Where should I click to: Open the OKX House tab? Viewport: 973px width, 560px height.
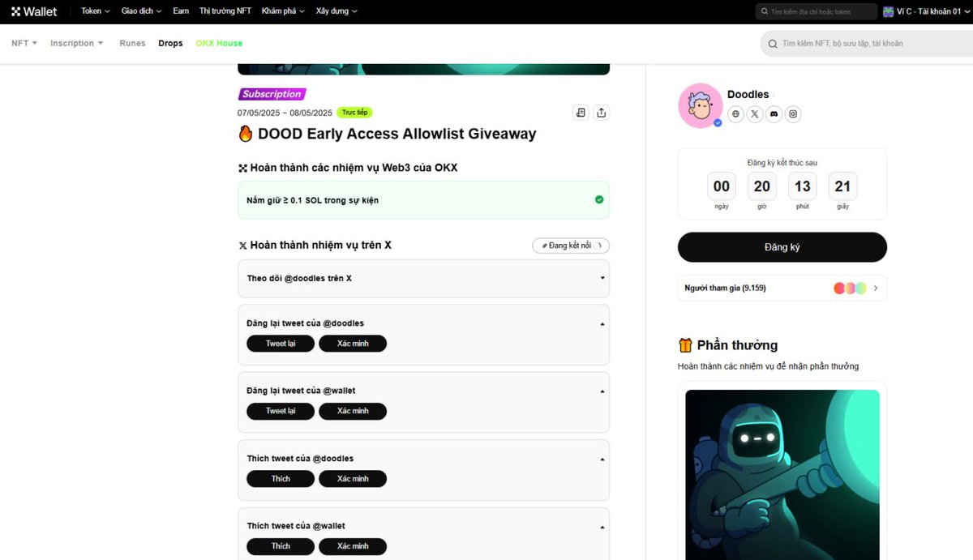coord(219,43)
